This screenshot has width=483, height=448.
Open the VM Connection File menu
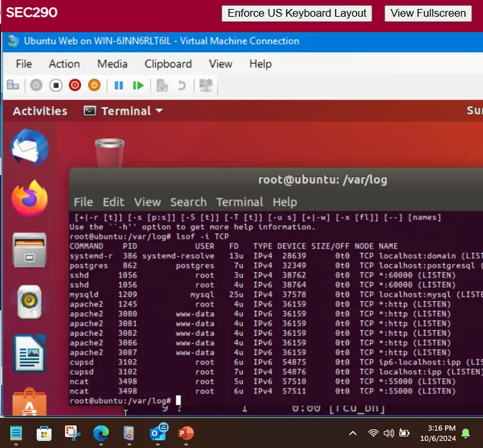[x=24, y=64]
